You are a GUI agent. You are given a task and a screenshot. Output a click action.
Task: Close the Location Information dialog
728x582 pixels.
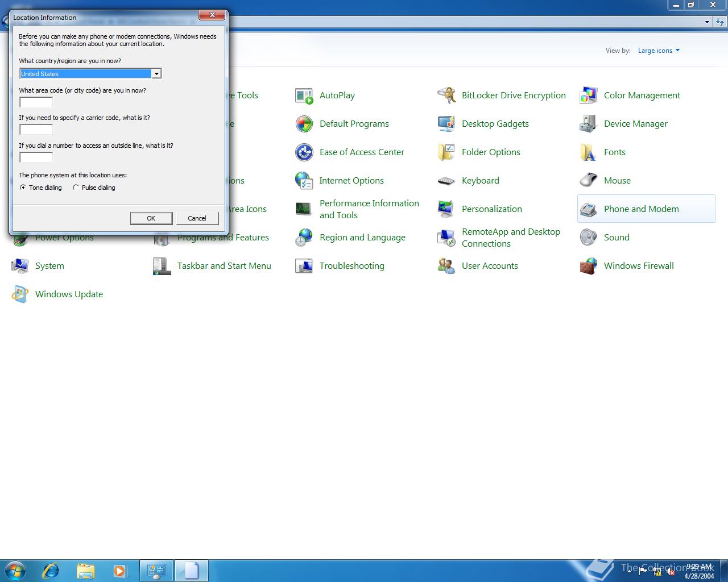pyautogui.click(x=212, y=15)
